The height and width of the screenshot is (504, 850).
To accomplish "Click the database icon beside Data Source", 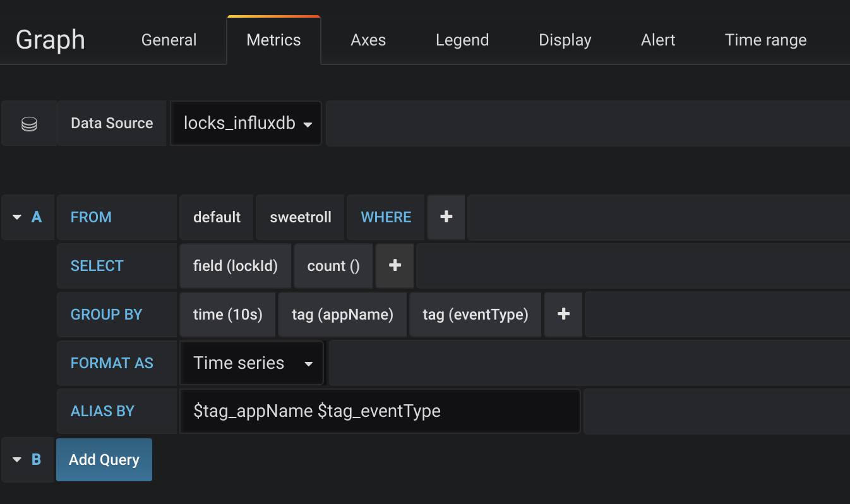I will (29, 124).
